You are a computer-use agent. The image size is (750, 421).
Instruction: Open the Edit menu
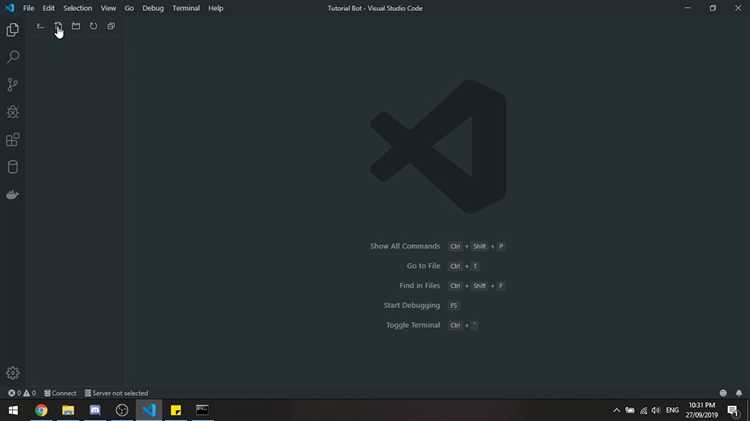pyautogui.click(x=48, y=8)
